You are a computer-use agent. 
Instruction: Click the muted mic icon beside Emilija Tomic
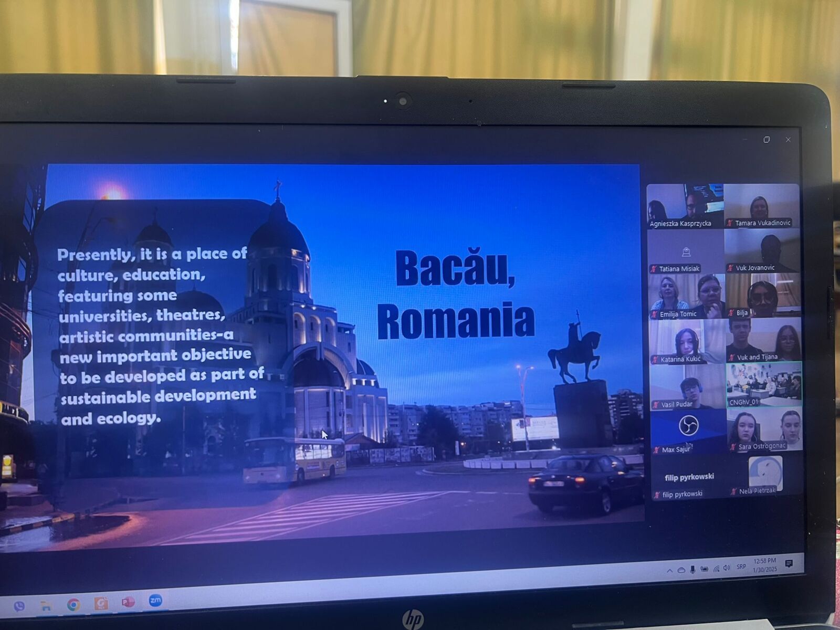(654, 314)
